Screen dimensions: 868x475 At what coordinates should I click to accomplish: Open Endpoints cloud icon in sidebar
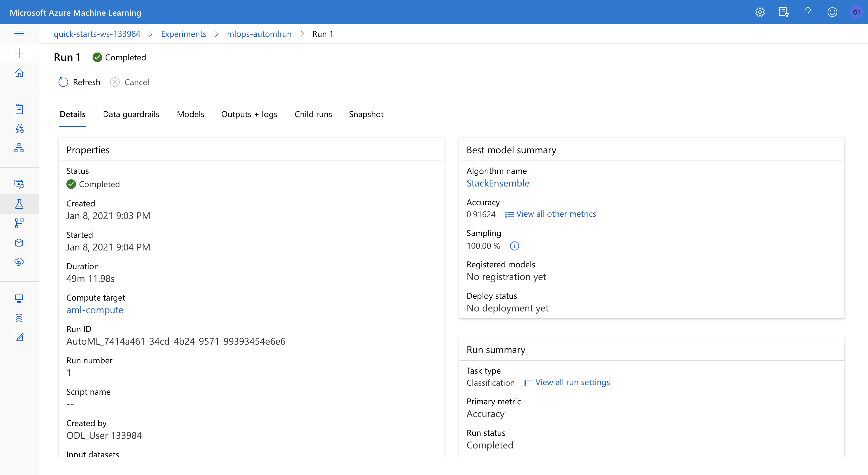tap(19, 262)
